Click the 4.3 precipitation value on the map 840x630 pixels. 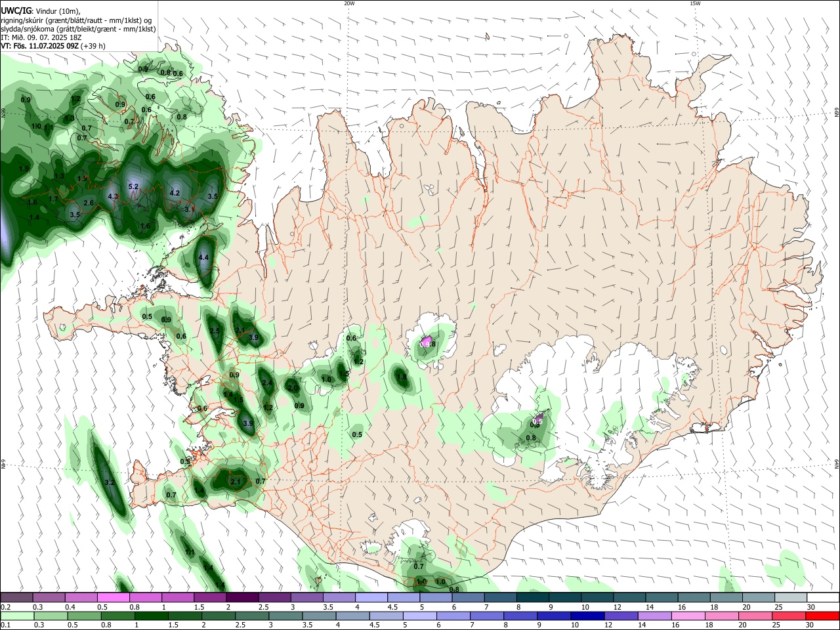coord(112,196)
